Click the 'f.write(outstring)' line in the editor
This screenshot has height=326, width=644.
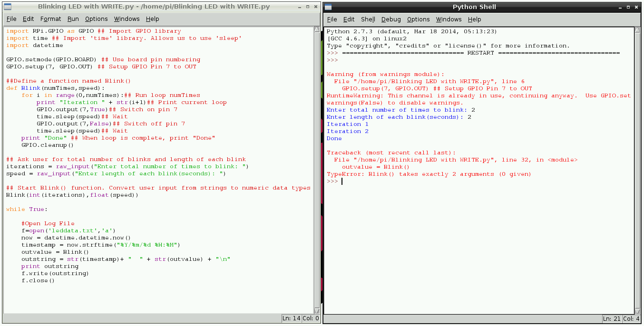pyautogui.click(x=55, y=274)
